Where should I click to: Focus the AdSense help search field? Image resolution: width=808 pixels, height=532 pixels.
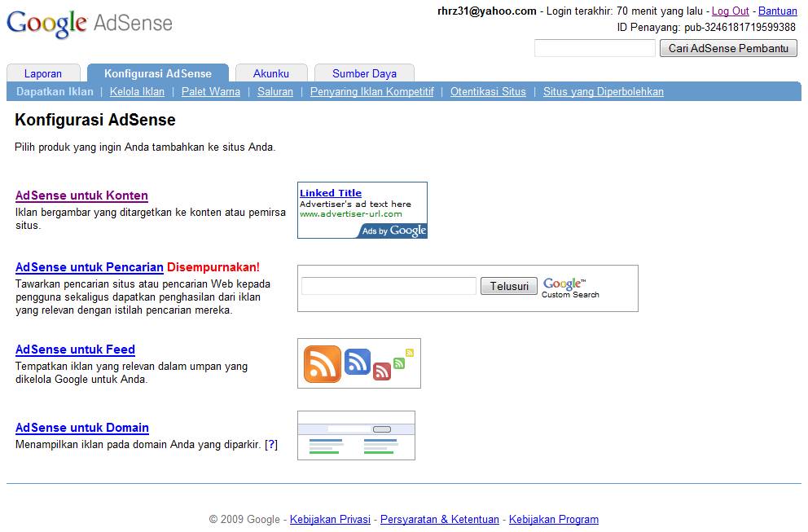(595, 48)
